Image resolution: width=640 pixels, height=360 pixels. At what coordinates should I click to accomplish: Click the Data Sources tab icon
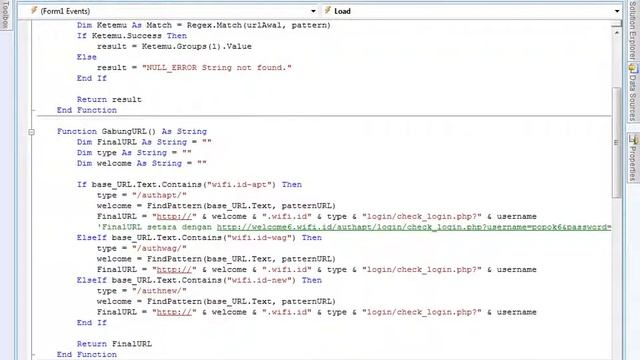click(633, 68)
